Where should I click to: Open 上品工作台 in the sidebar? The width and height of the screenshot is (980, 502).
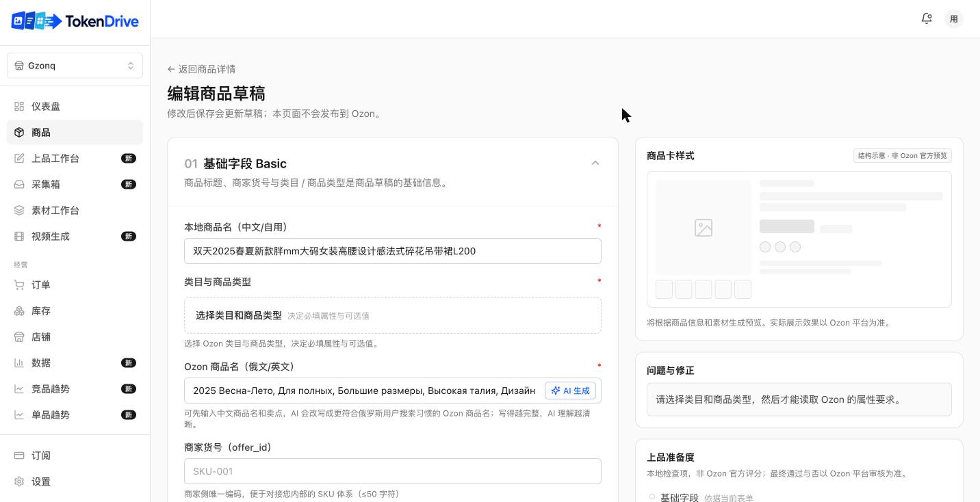point(75,158)
